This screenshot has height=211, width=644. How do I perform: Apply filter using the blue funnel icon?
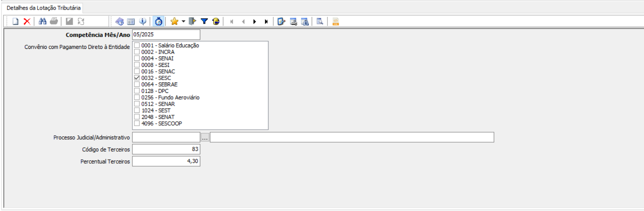tap(204, 22)
